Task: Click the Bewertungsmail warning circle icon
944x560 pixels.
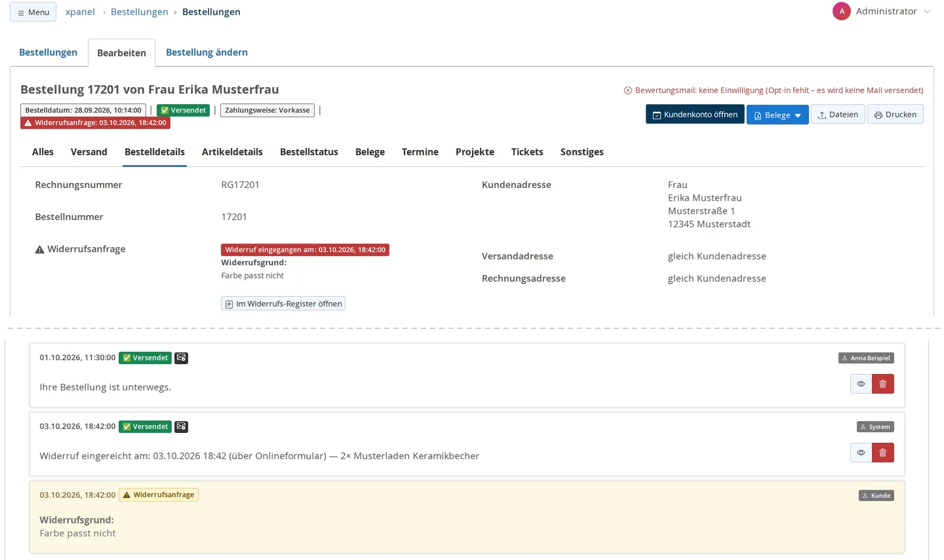Action: [627, 90]
